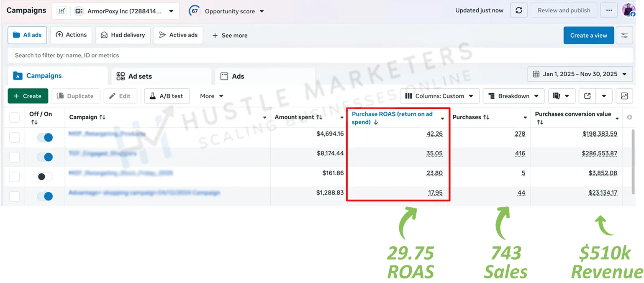Click the 416 purchases value

[x=520, y=154]
